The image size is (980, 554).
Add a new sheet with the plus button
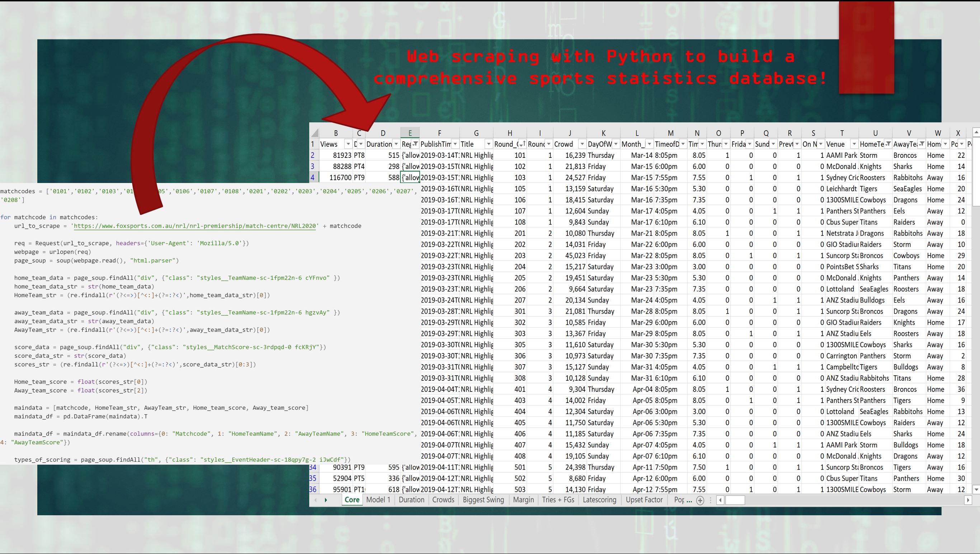[700, 500]
